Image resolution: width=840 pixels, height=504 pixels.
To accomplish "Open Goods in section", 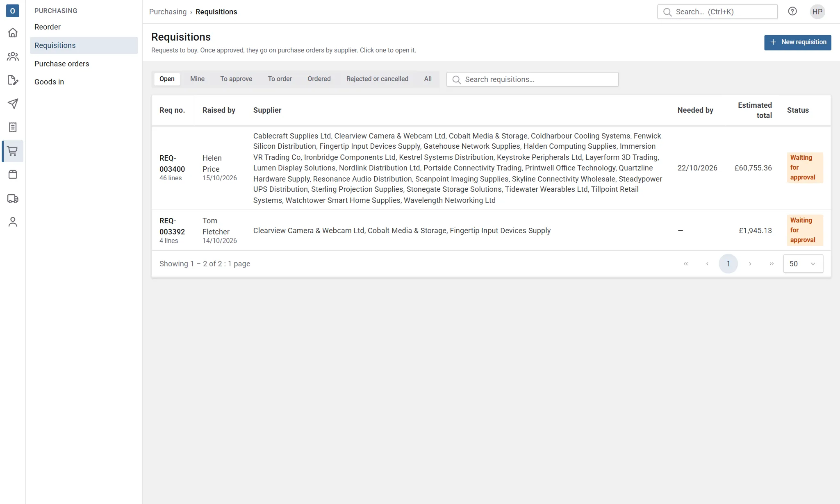I will click(84, 82).
